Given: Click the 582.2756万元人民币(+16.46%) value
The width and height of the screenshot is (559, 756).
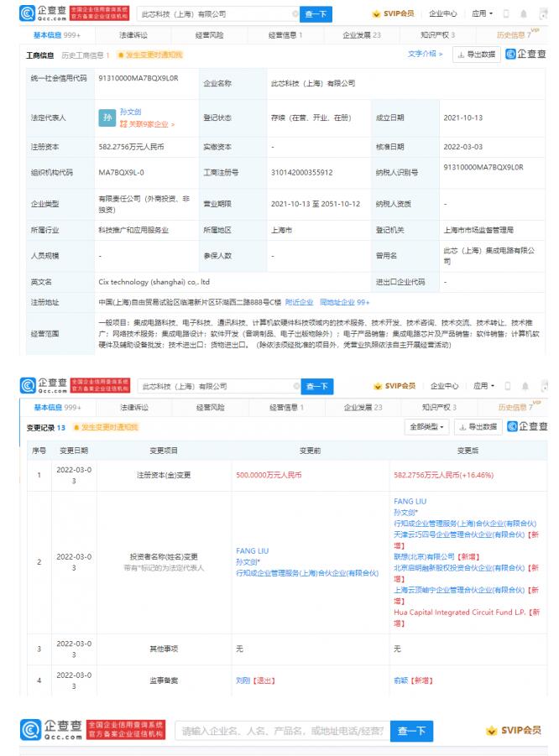Looking at the screenshot, I should tap(444, 475).
